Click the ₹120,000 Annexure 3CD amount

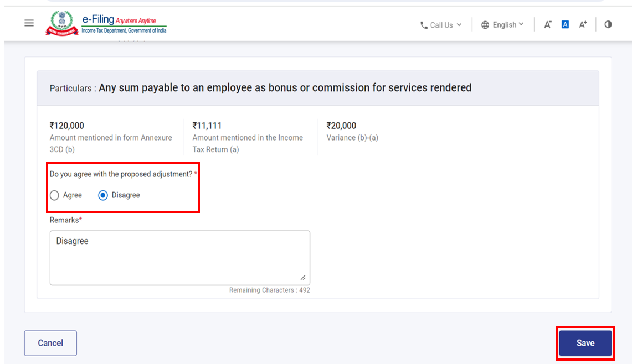pyautogui.click(x=67, y=126)
